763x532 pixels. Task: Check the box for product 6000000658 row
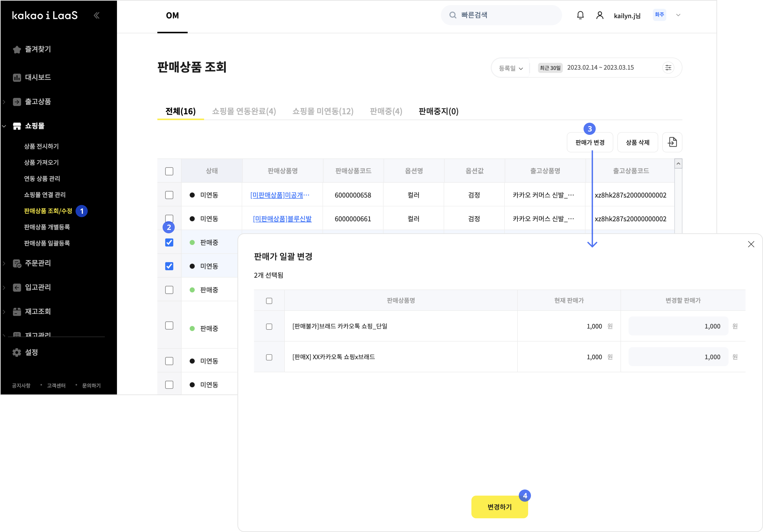pos(169,195)
